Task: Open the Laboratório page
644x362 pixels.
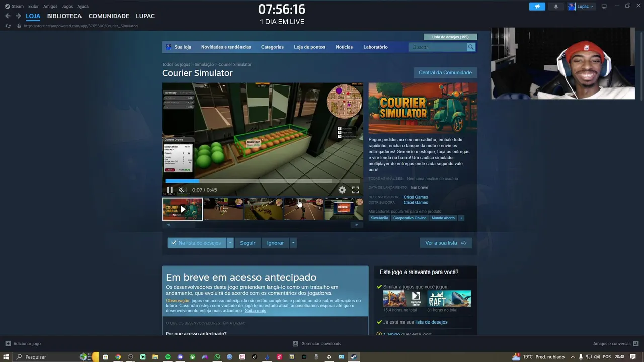Action: click(375, 47)
